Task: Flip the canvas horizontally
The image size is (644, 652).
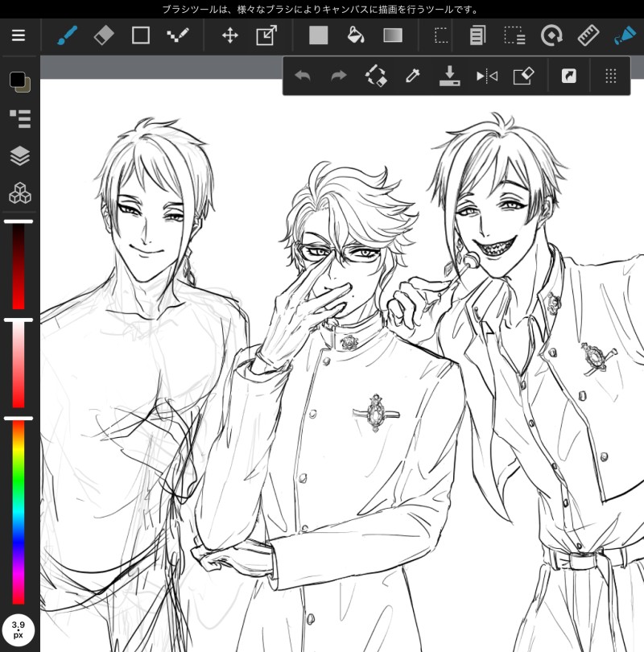Action: click(487, 76)
